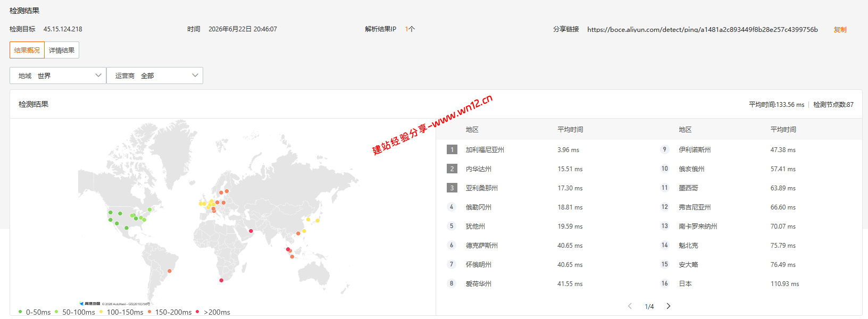Screen dimensions: 868x319
Task: Select the 伊利诺斯州 region entry
Action: point(695,150)
